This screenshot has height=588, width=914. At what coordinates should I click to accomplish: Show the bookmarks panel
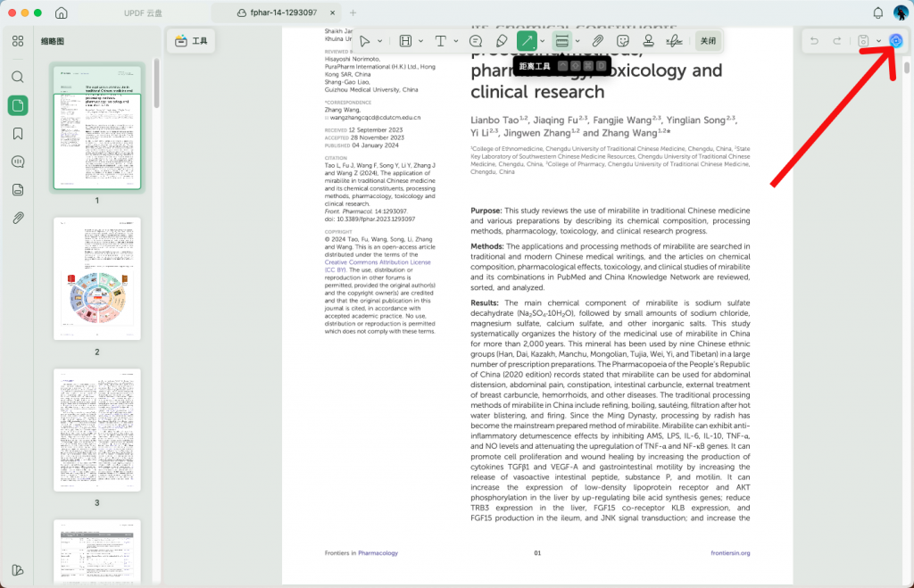tap(18, 134)
